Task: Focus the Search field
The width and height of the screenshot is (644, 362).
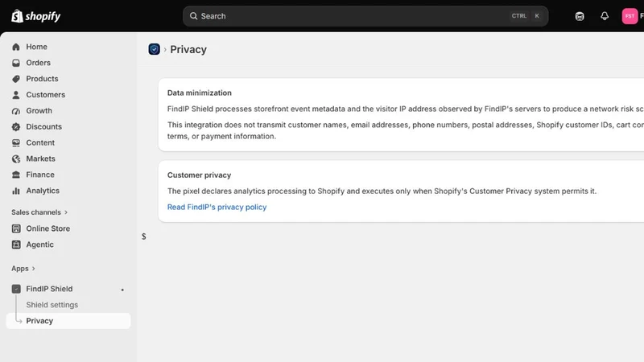Action: click(365, 16)
